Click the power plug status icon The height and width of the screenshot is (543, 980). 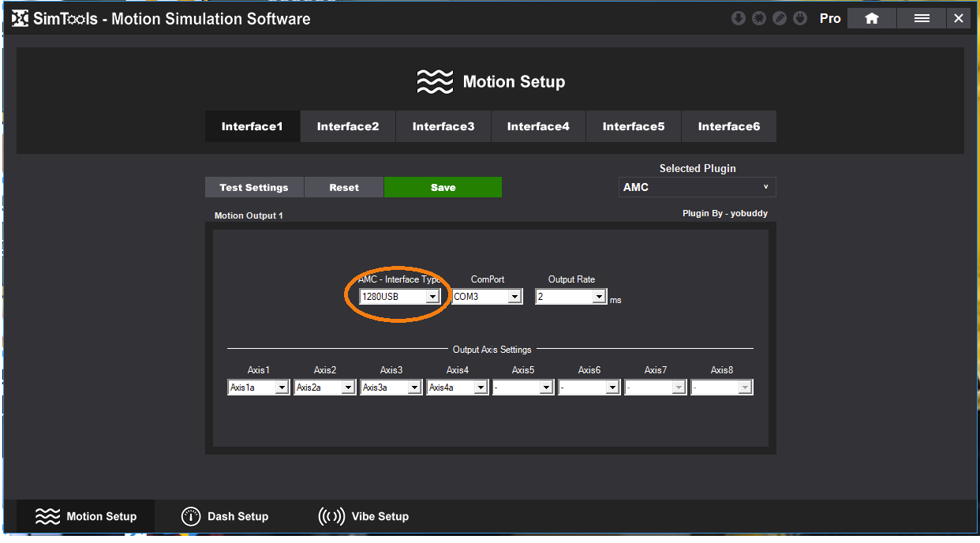799,18
